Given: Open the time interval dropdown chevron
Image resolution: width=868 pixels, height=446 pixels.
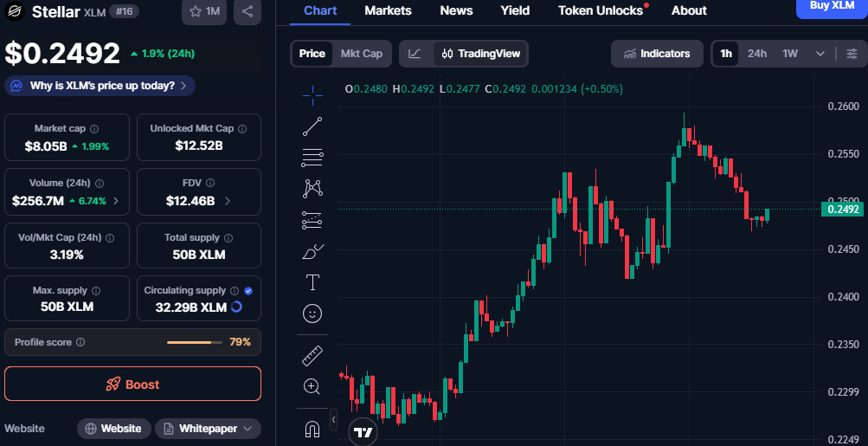Looking at the screenshot, I should tap(820, 54).
